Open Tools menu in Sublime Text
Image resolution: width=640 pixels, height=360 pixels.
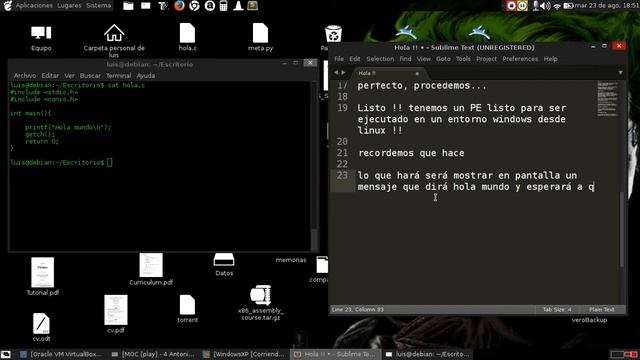click(463, 59)
